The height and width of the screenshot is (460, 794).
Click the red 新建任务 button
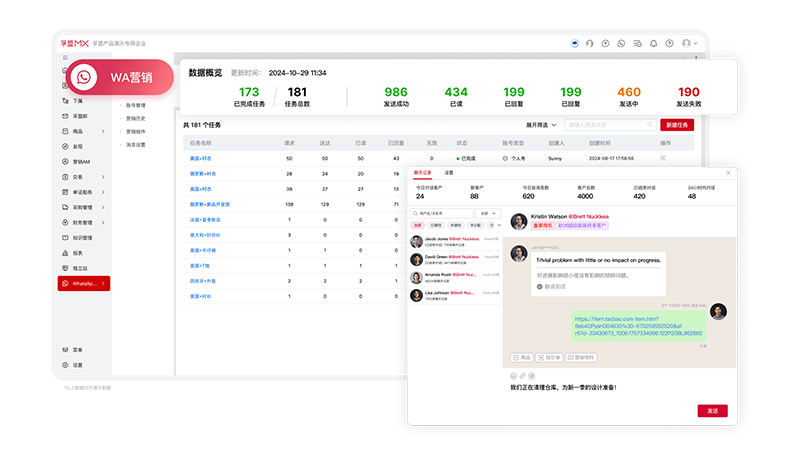click(x=676, y=125)
